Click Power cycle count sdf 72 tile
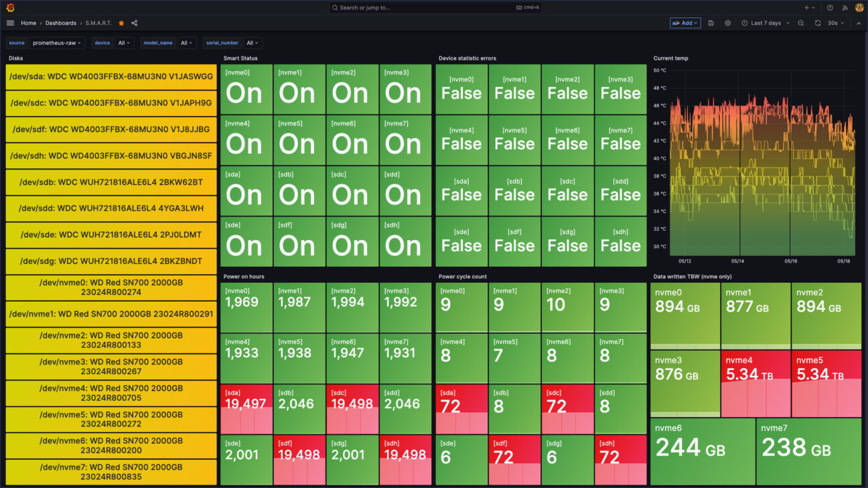The width and height of the screenshot is (868, 488). (514, 460)
